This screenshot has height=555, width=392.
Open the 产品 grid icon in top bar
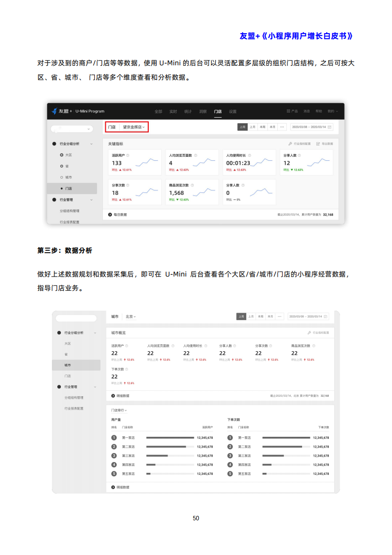point(289,111)
